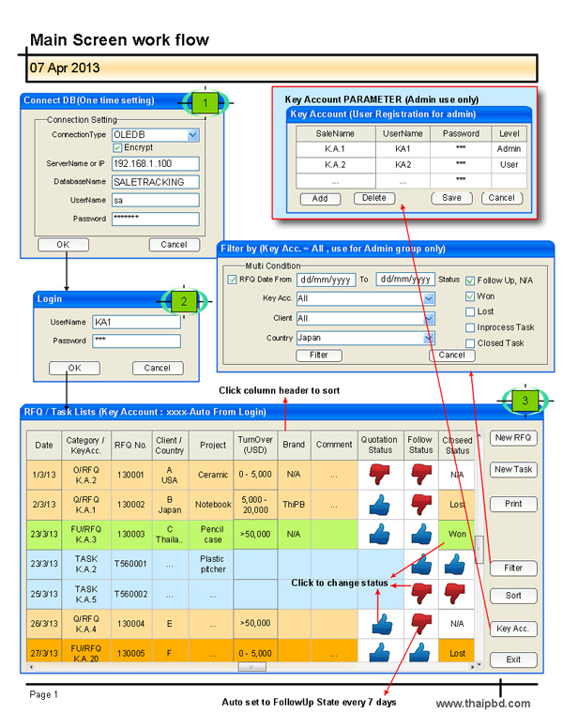Screen dimensions: 563x728
Task: Select the K.A.2 row in Key Account table
Action: tap(411, 165)
